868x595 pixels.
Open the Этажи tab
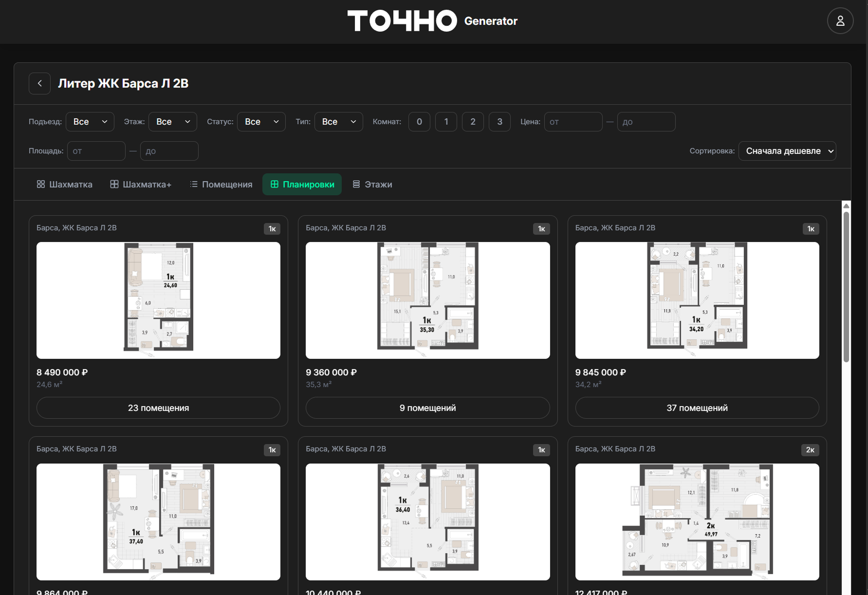click(x=372, y=185)
